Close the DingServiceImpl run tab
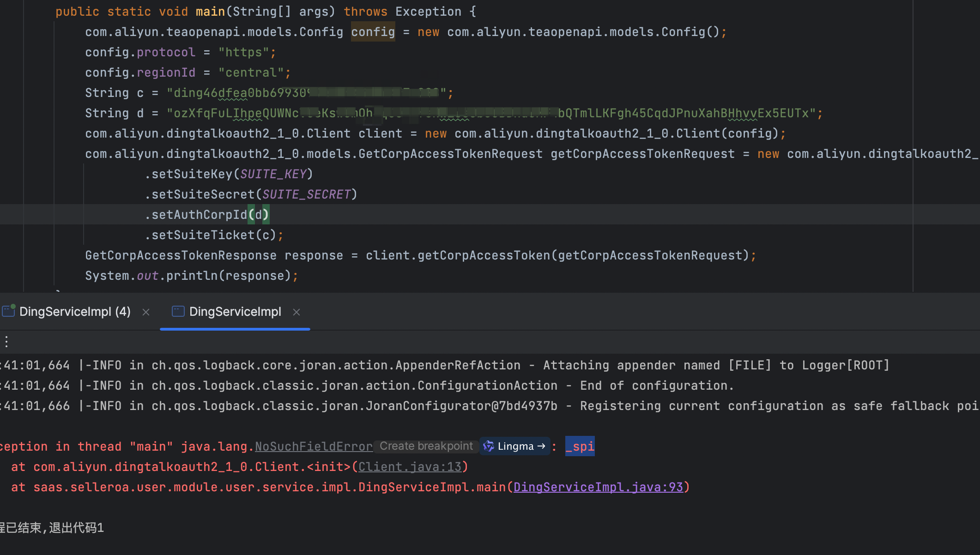The image size is (980, 555). point(296,313)
